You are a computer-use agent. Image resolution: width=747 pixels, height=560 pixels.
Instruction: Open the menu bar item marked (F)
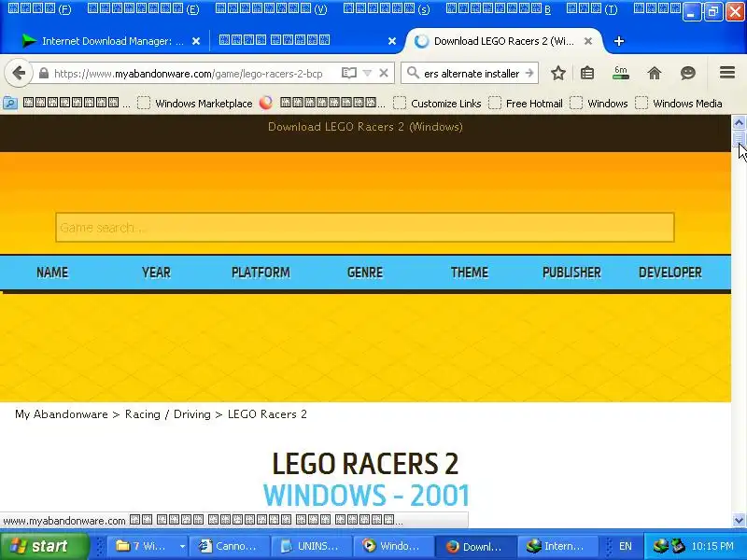coord(40,9)
